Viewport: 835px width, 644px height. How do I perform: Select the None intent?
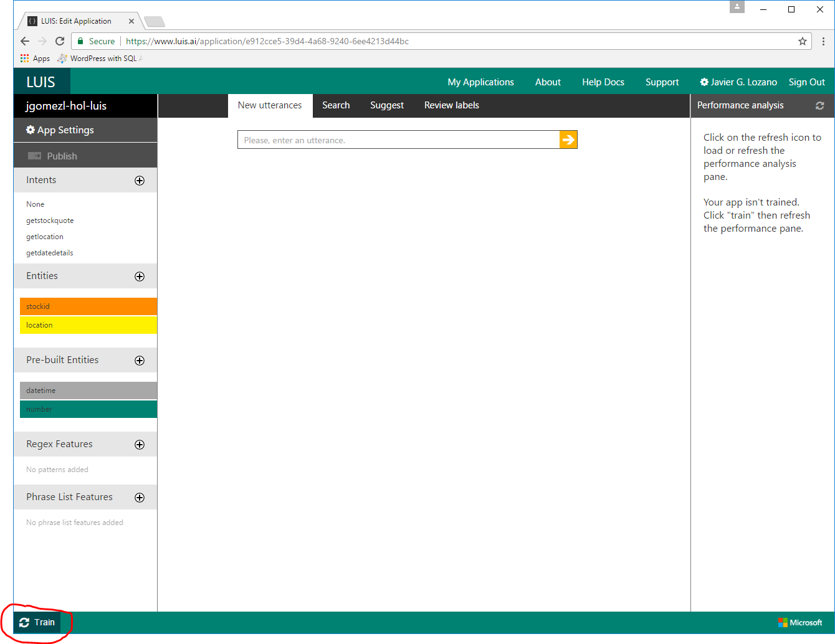pos(35,204)
